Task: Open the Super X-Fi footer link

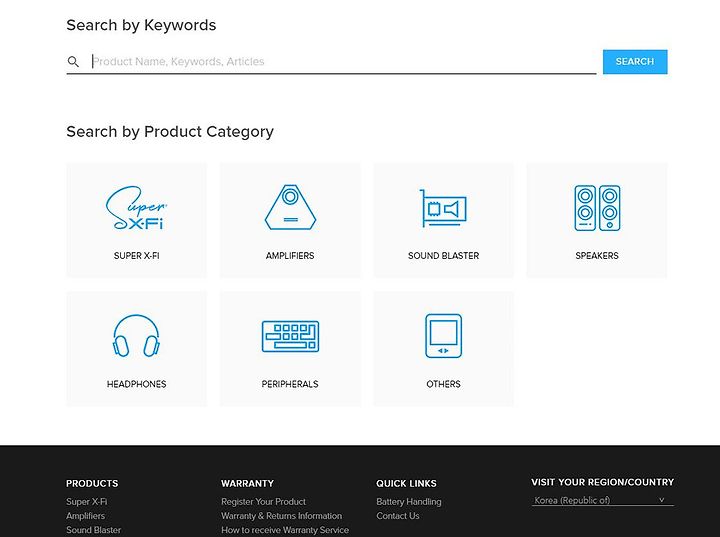Action: point(86,502)
